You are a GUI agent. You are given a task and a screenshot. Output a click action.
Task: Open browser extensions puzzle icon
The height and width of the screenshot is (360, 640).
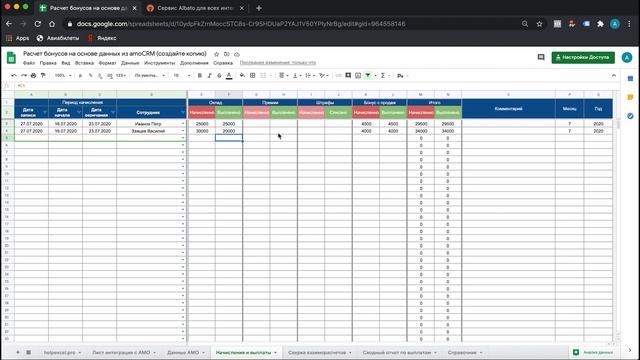[600, 24]
